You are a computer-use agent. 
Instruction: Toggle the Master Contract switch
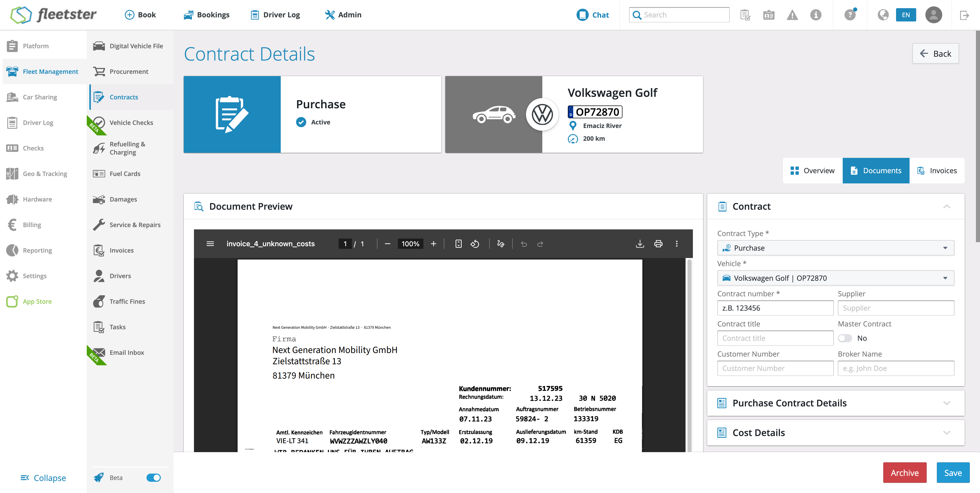pos(844,338)
